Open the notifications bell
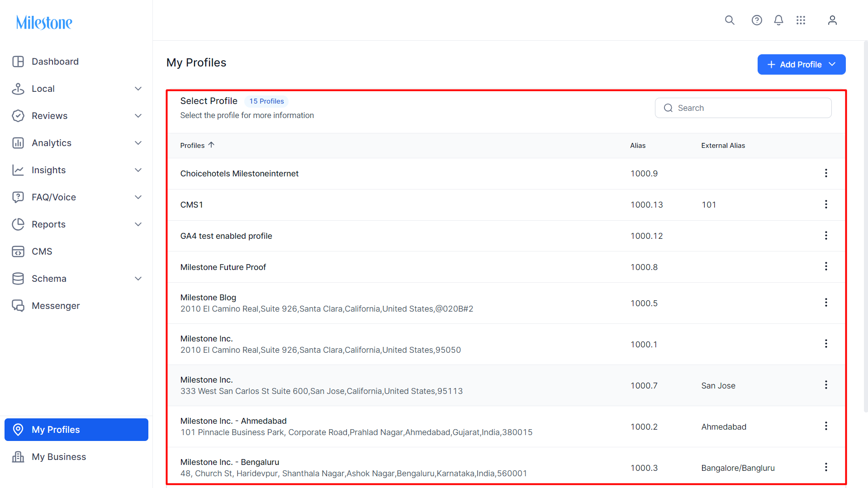Image resolution: width=868 pixels, height=488 pixels. pos(778,20)
